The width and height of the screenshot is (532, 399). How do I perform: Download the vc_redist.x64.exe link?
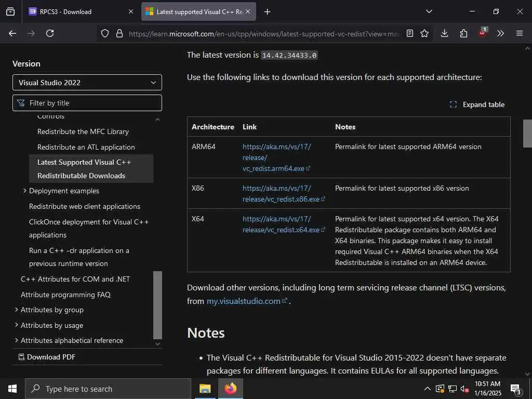[x=284, y=224]
